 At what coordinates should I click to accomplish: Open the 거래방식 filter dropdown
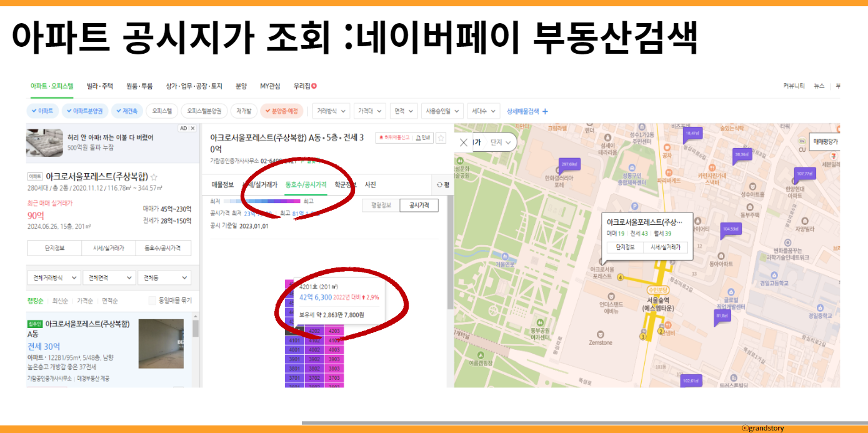[x=331, y=111]
